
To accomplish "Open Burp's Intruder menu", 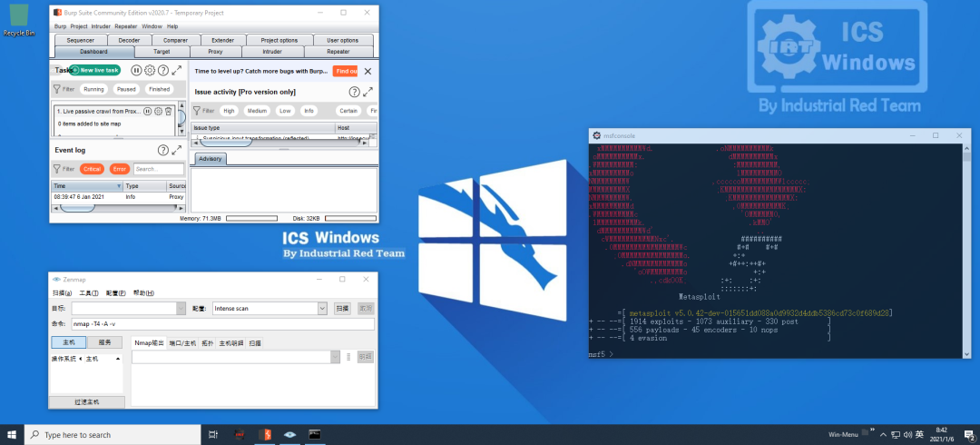I will tap(101, 26).
